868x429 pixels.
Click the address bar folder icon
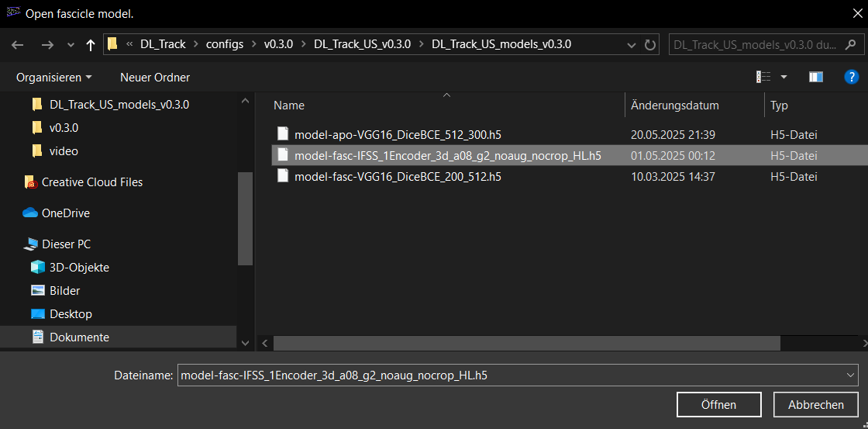(112, 44)
